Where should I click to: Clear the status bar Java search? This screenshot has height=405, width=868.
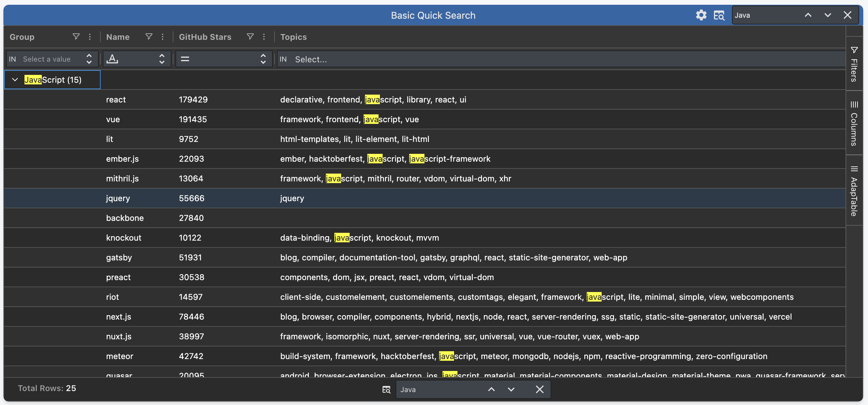(x=539, y=389)
